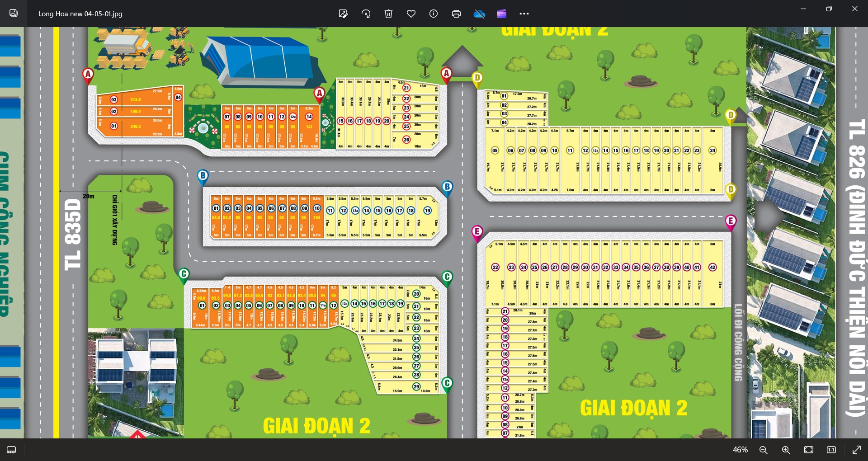868x461 pixels.
Task: Open the See more three-dots menu
Action: pyautogui.click(x=524, y=14)
